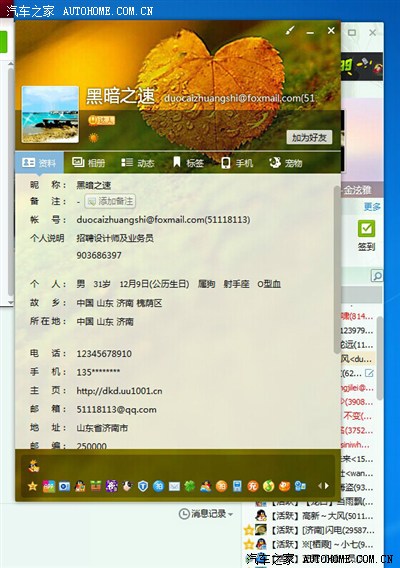Viewport: 400px width, 568px height.
Task: Click the blue round Paipai icon
Action: coord(159,486)
